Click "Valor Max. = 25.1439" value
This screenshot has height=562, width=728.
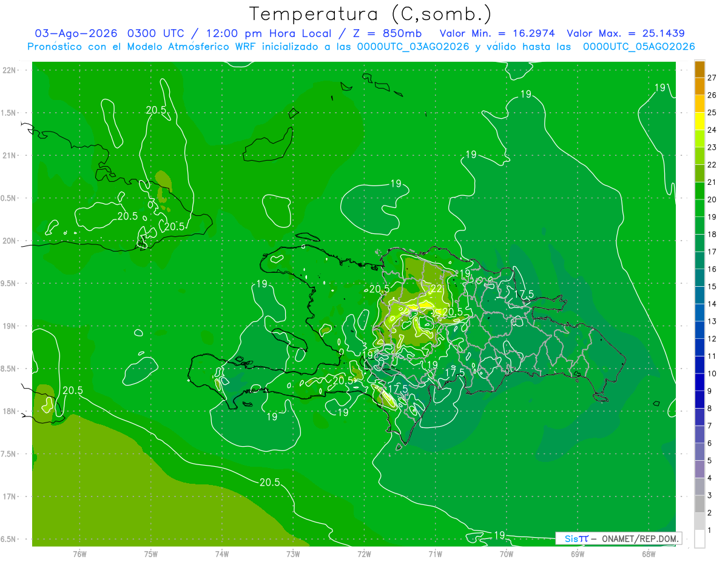coord(625,33)
